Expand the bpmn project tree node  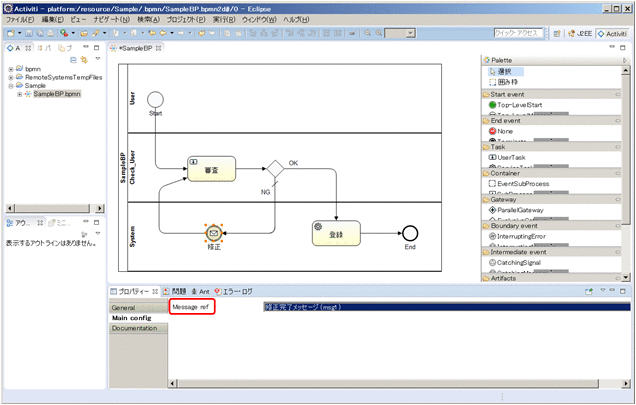click(10, 69)
